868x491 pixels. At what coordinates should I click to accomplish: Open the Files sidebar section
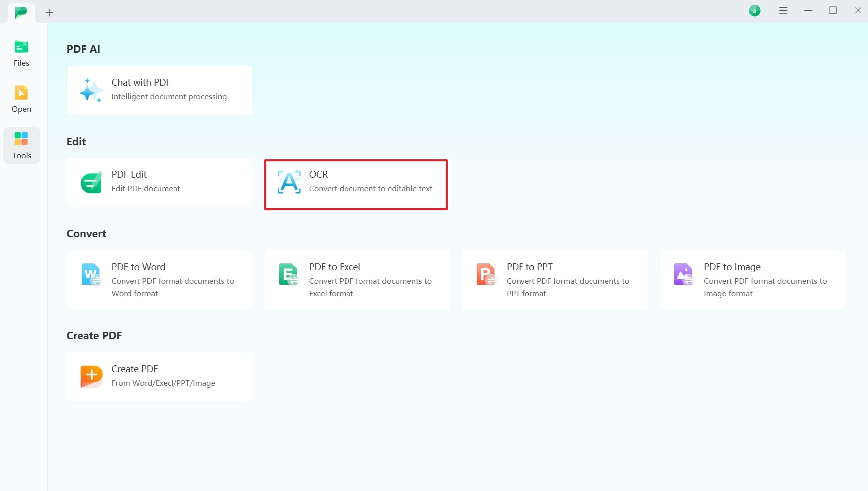[x=21, y=53]
